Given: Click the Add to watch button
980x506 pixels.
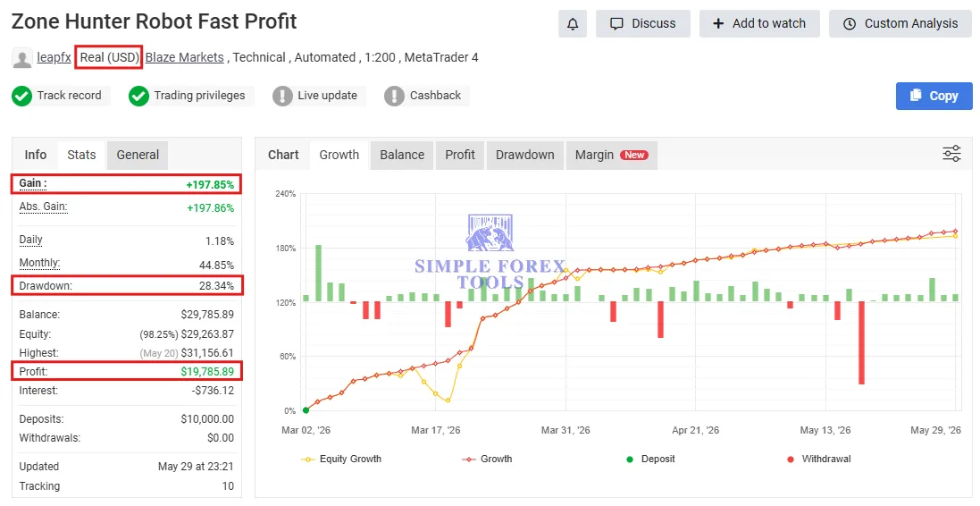Looking at the screenshot, I should tap(759, 24).
